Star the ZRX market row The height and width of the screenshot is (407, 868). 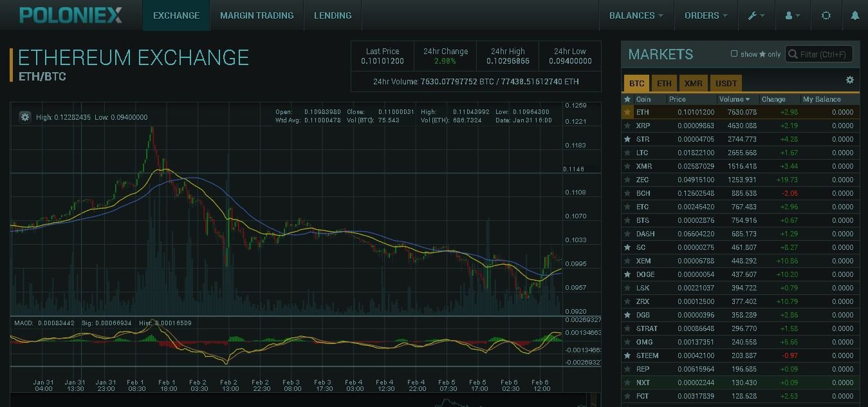pyautogui.click(x=627, y=301)
